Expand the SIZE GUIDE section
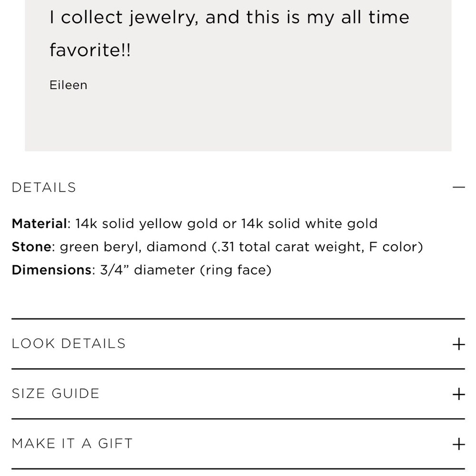The height and width of the screenshot is (476, 476). click(x=56, y=393)
